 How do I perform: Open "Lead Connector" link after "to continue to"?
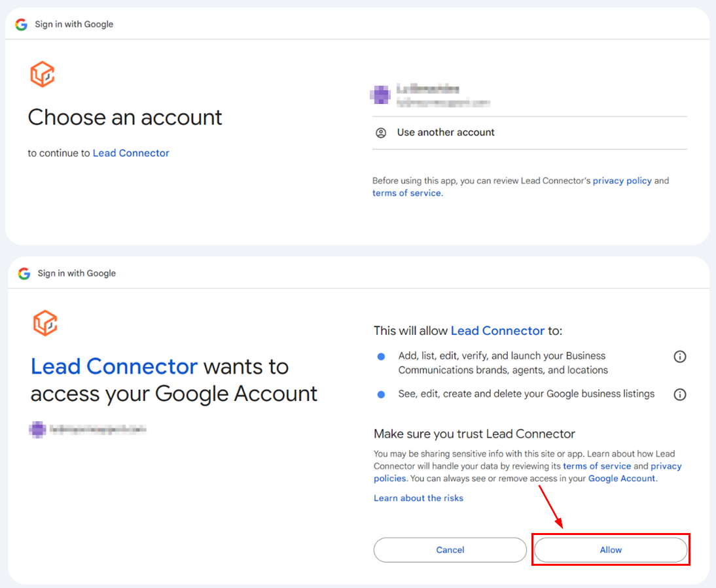tap(131, 153)
